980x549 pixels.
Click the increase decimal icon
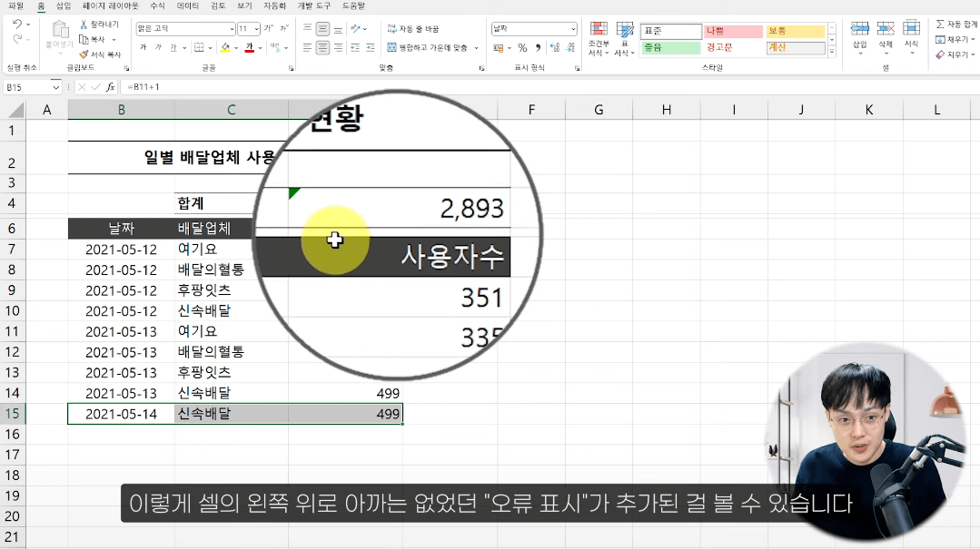click(x=555, y=47)
